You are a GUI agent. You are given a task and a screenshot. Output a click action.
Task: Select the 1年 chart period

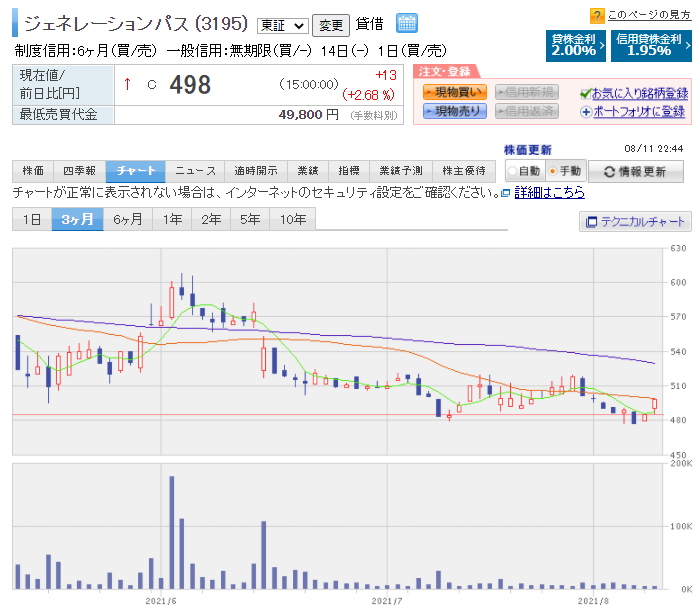[172, 220]
